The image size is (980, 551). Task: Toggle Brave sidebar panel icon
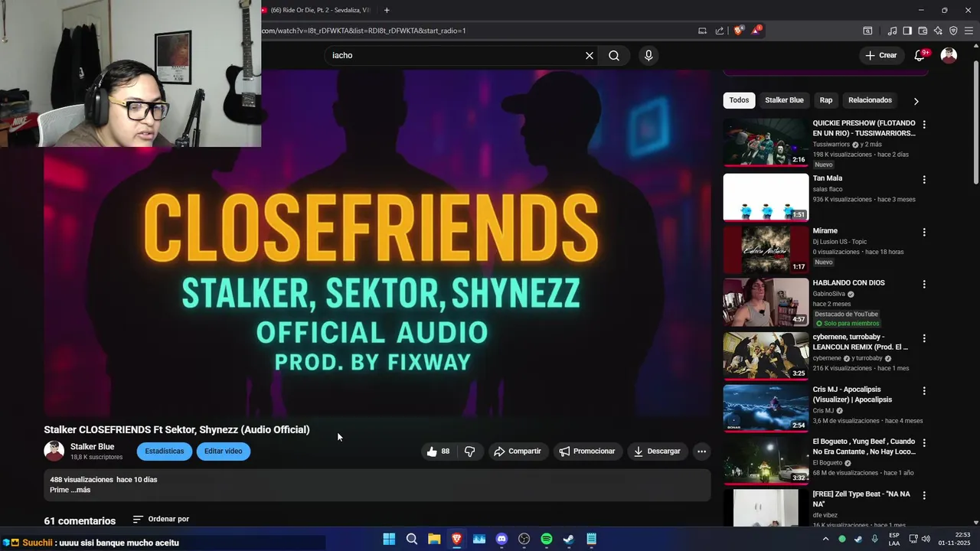[x=907, y=31]
